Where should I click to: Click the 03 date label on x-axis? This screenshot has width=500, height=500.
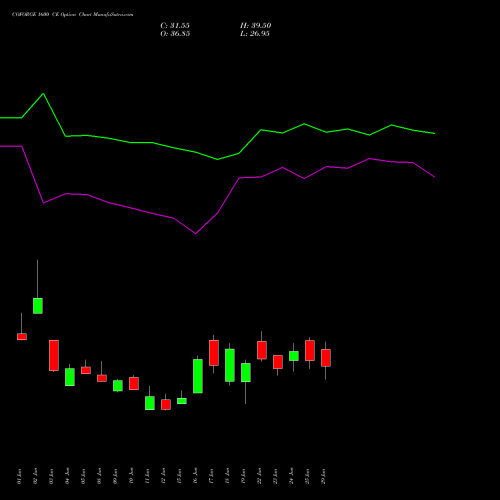51,476
